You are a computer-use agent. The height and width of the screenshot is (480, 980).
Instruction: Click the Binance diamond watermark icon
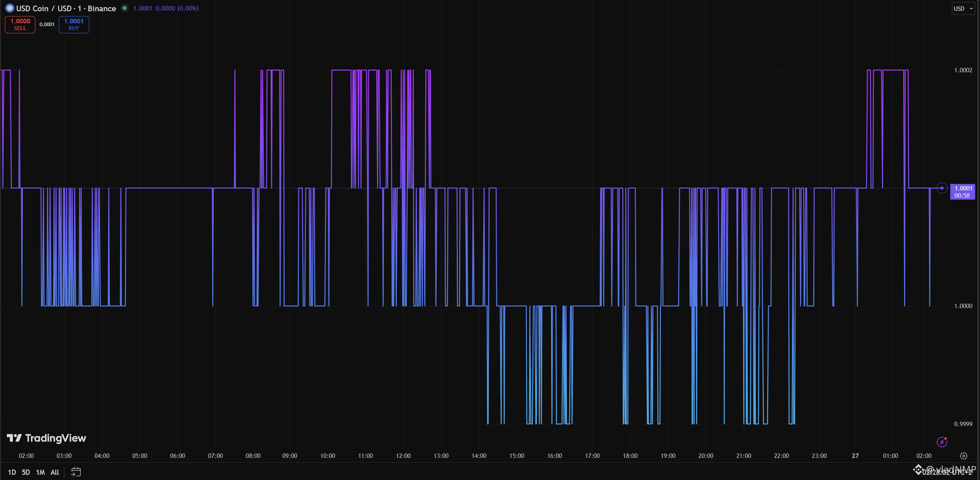point(918,469)
